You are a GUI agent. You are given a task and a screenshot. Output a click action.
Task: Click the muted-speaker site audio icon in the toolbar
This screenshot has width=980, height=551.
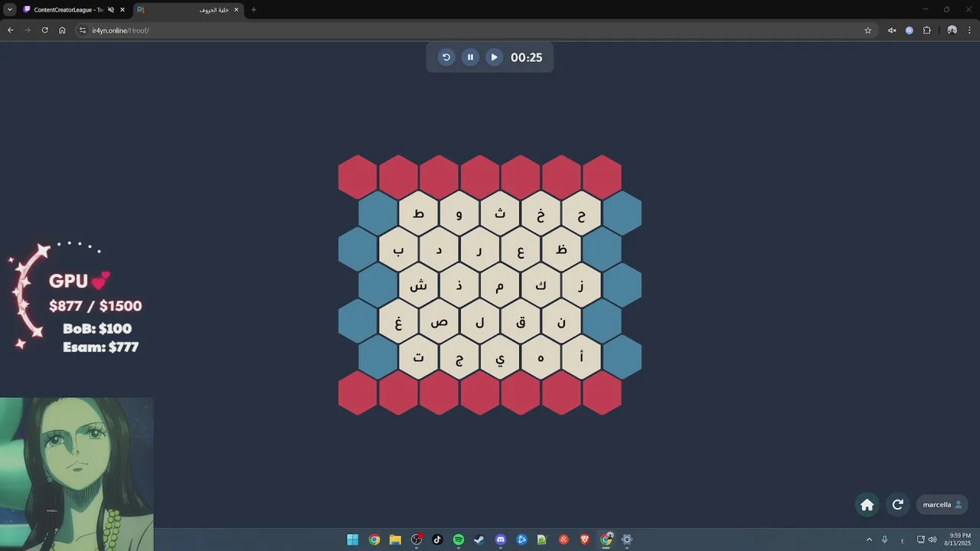tap(892, 31)
